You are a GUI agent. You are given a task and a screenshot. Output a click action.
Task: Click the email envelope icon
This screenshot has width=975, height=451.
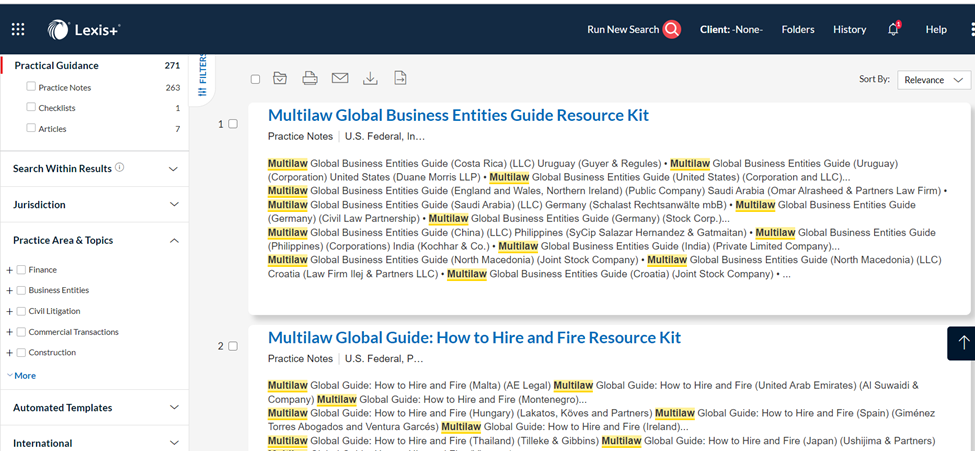click(x=340, y=78)
